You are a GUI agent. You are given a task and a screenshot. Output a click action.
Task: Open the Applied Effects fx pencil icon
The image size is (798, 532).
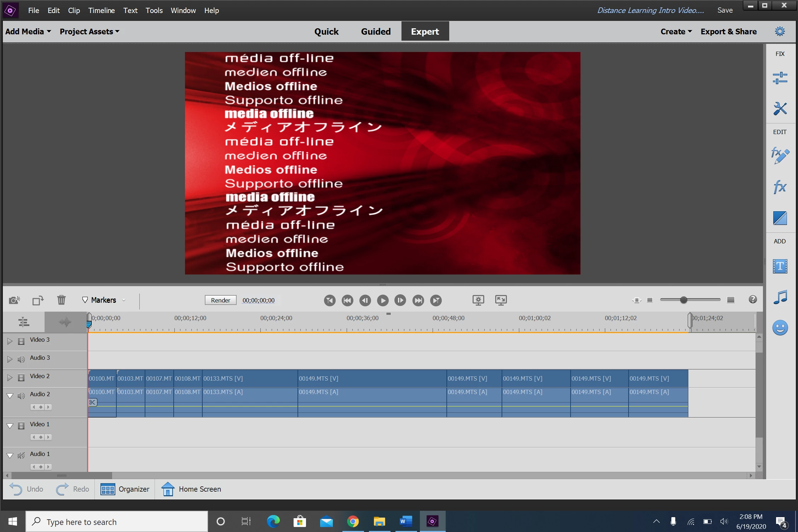pyautogui.click(x=780, y=156)
